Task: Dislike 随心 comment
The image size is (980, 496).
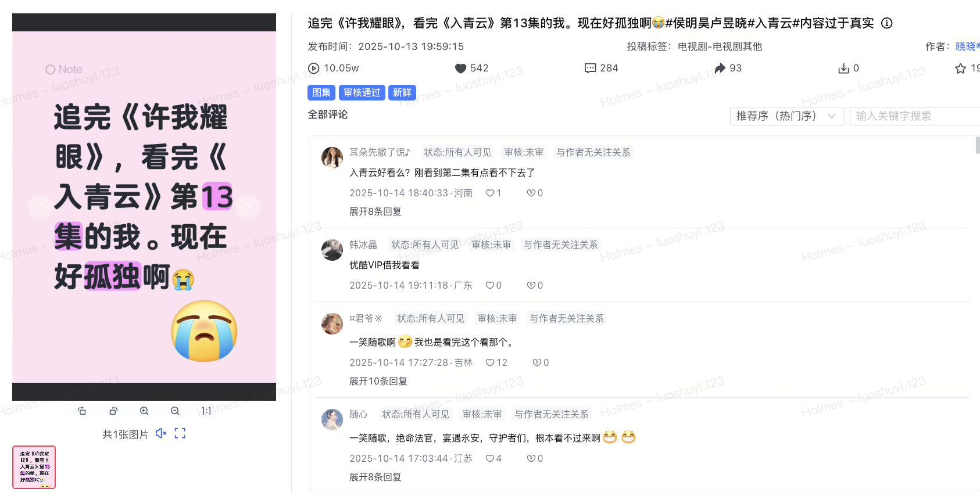Action: pos(531,458)
